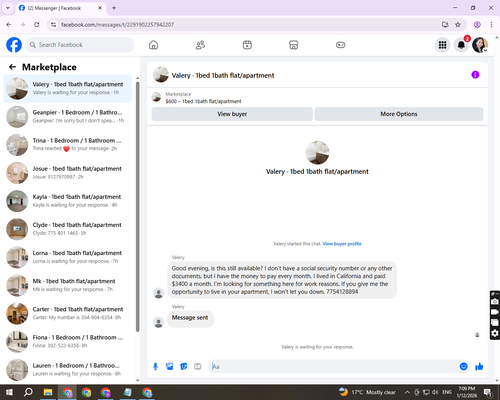
Task: Open the notifications bell
Action: click(x=461, y=45)
